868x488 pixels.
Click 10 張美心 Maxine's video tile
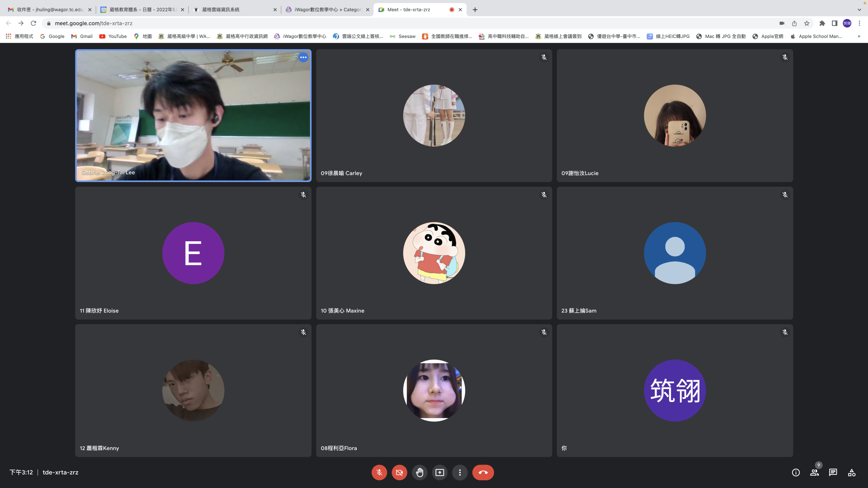434,253
